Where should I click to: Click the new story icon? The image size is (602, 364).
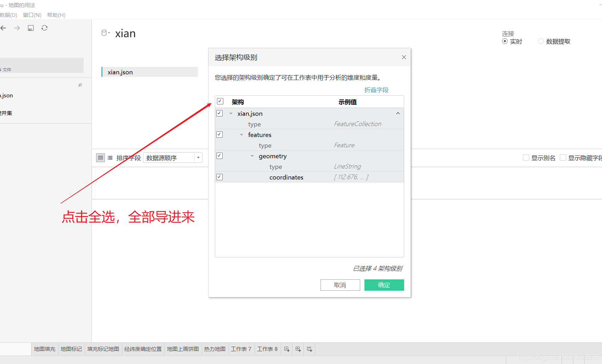pos(310,349)
